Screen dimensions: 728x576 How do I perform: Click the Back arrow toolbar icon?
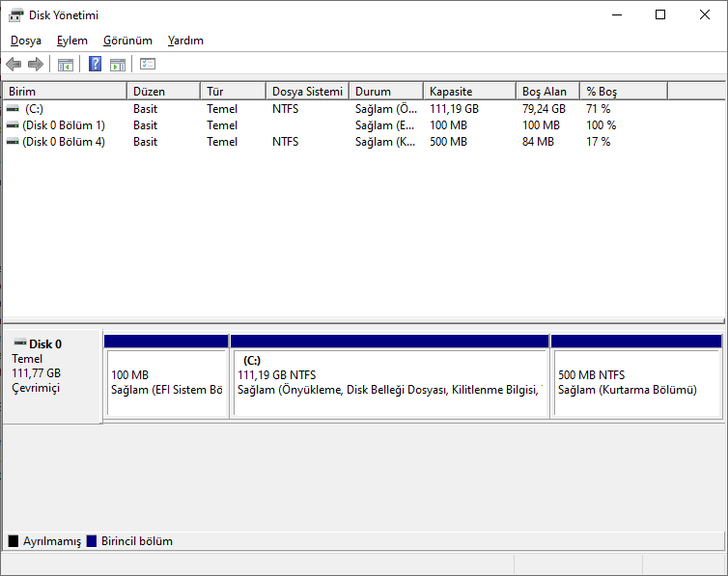click(14, 65)
